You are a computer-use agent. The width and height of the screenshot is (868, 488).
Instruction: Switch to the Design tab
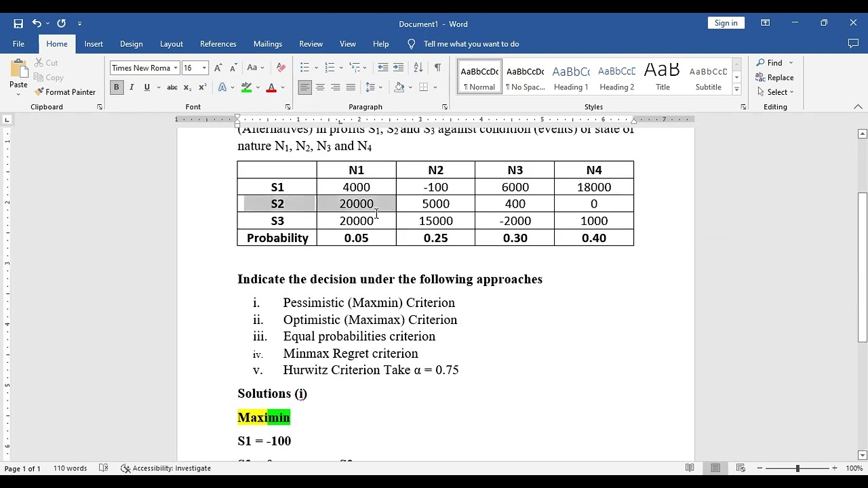132,44
